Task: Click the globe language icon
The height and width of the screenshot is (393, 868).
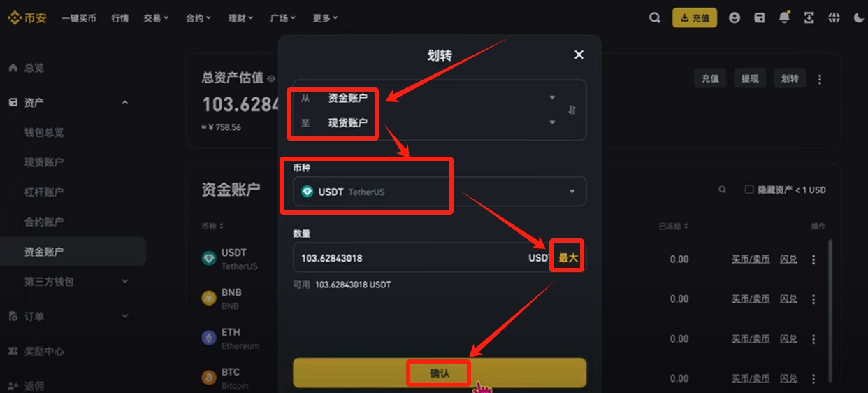Action: pos(833,18)
